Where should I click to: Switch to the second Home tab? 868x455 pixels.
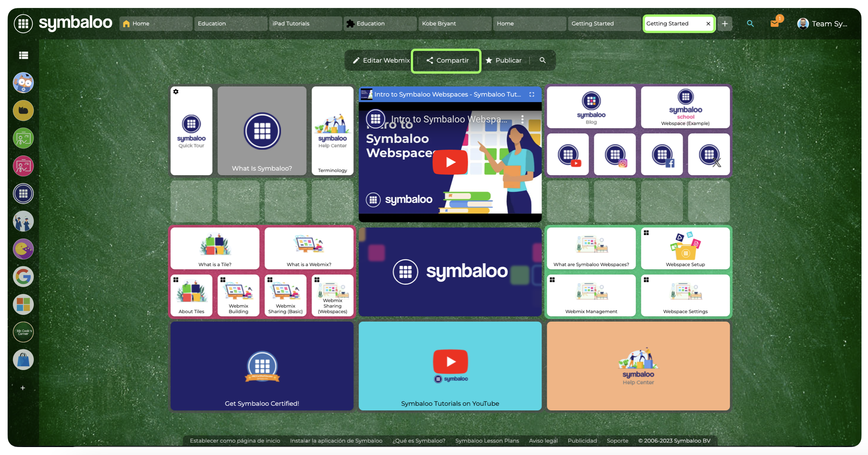click(530, 24)
